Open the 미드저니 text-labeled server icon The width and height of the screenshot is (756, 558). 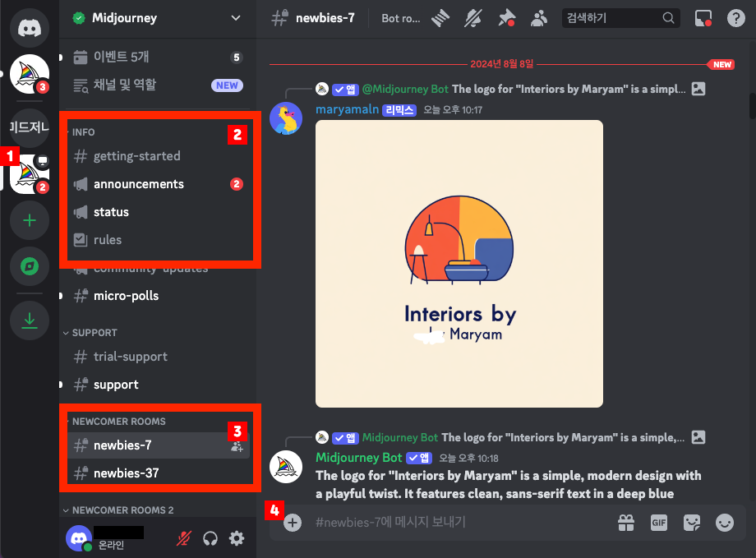(x=30, y=127)
